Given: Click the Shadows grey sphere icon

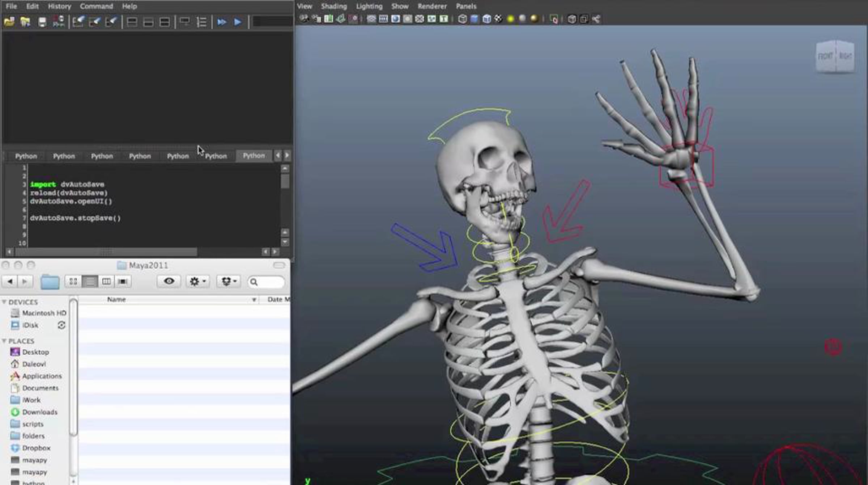Looking at the screenshot, I should [522, 18].
